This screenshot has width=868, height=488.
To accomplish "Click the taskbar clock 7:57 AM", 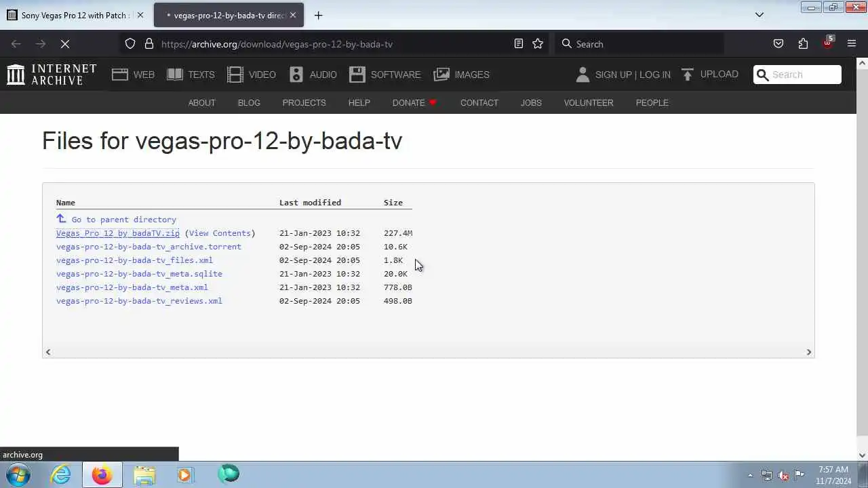I will point(833,469).
